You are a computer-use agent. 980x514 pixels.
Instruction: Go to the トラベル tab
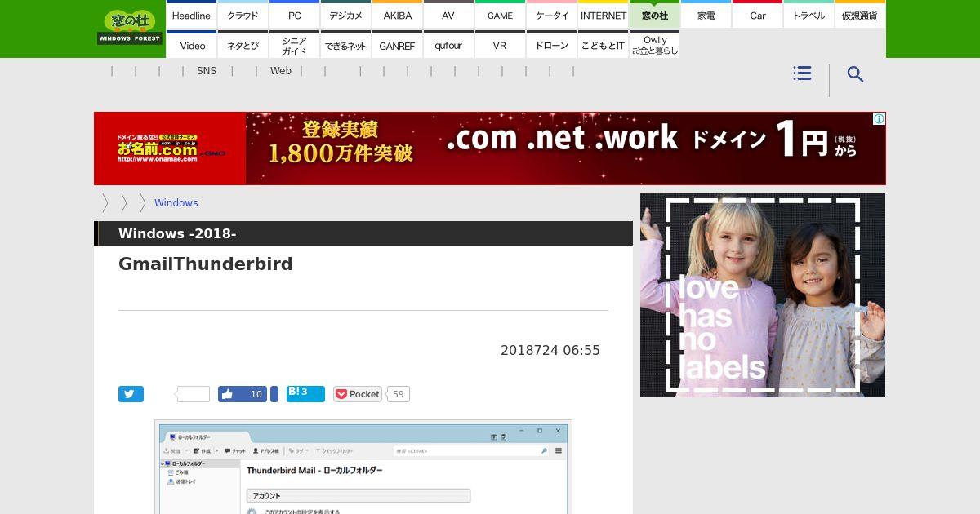(808, 15)
